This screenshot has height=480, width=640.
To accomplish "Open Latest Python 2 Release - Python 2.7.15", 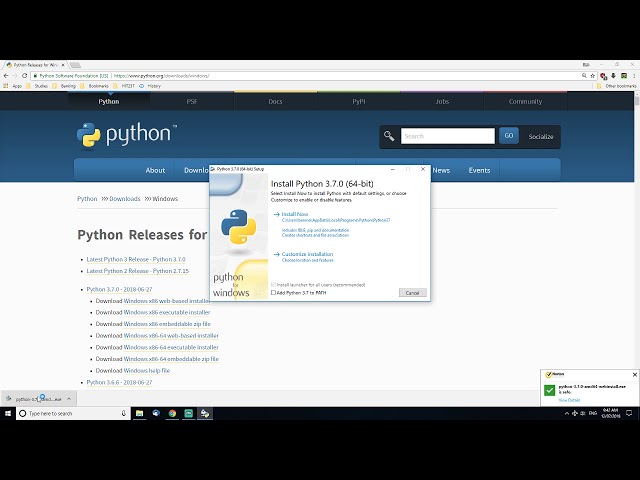I will tap(138, 271).
